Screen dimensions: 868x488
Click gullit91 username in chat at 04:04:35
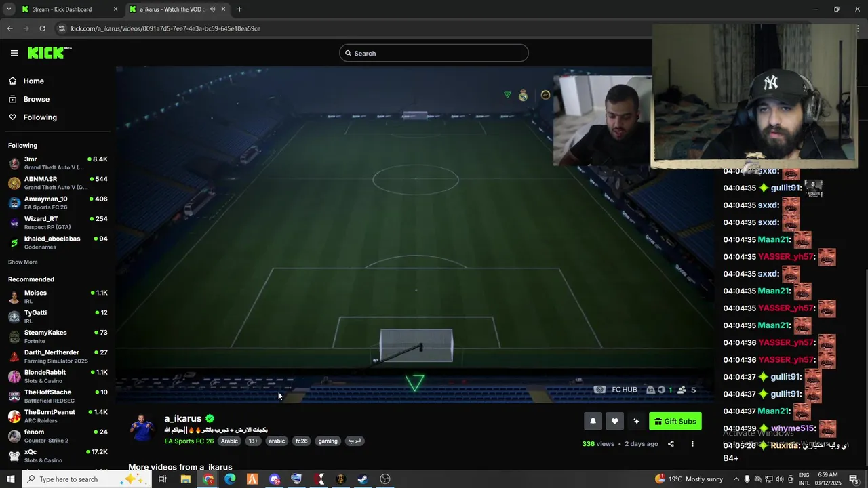[x=785, y=188]
